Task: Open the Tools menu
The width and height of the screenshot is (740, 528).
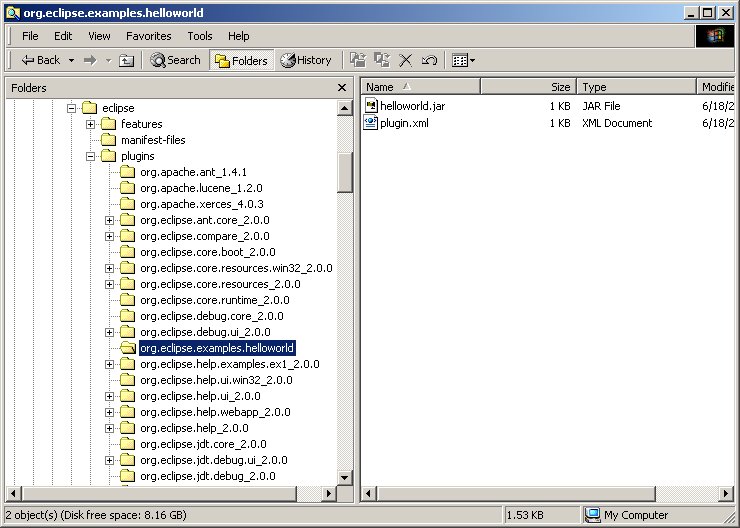Action: click(200, 36)
